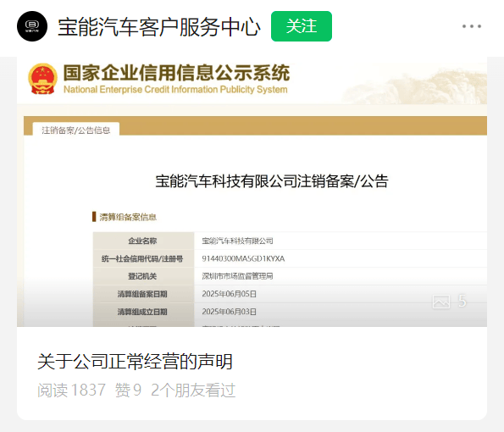Click the national emblem logo in the image
This screenshot has width=504, height=432.
[x=42, y=79]
